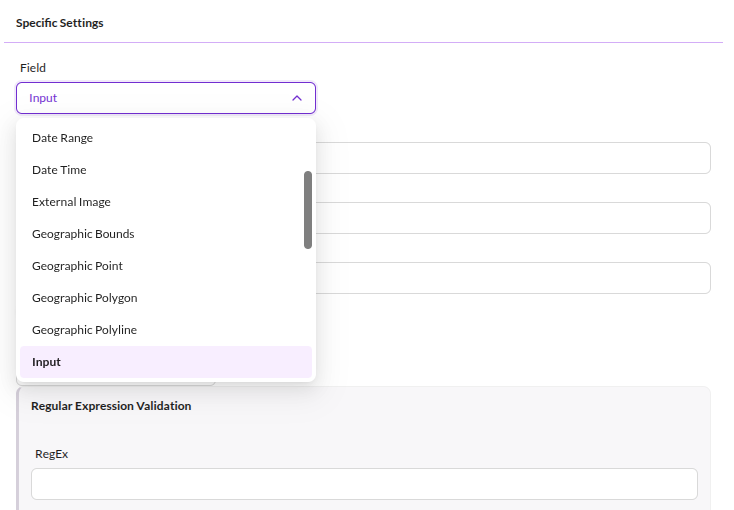The width and height of the screenshot is (734, 510).
Task: Click the dropdown list scrollbar thumb
Action: [308, 210]
